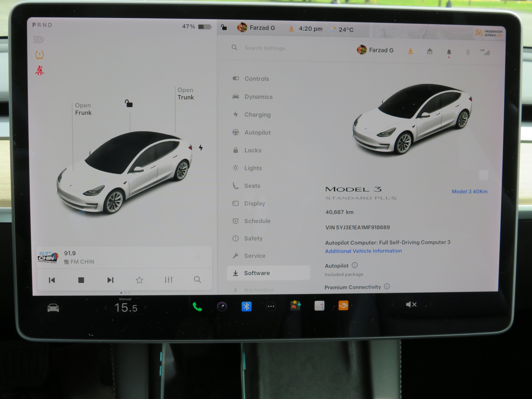Unmute the volume speaker icon

click(411, 305)
